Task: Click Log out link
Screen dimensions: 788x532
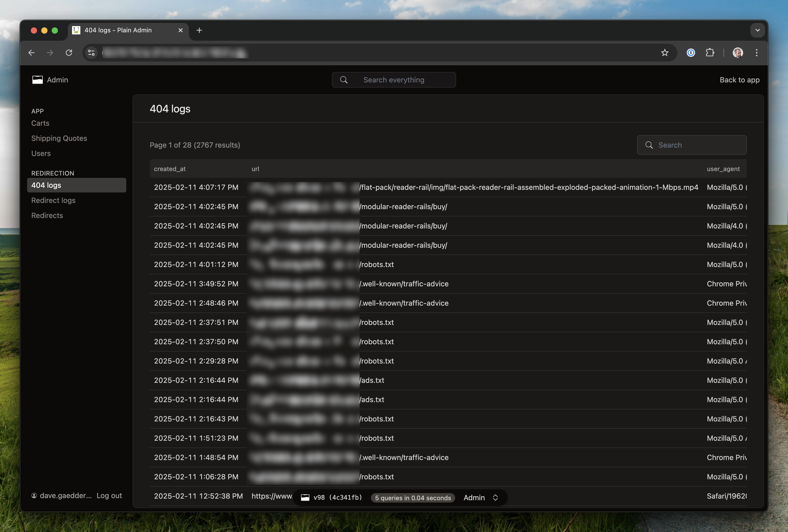Action: click(x=109, y=495)
